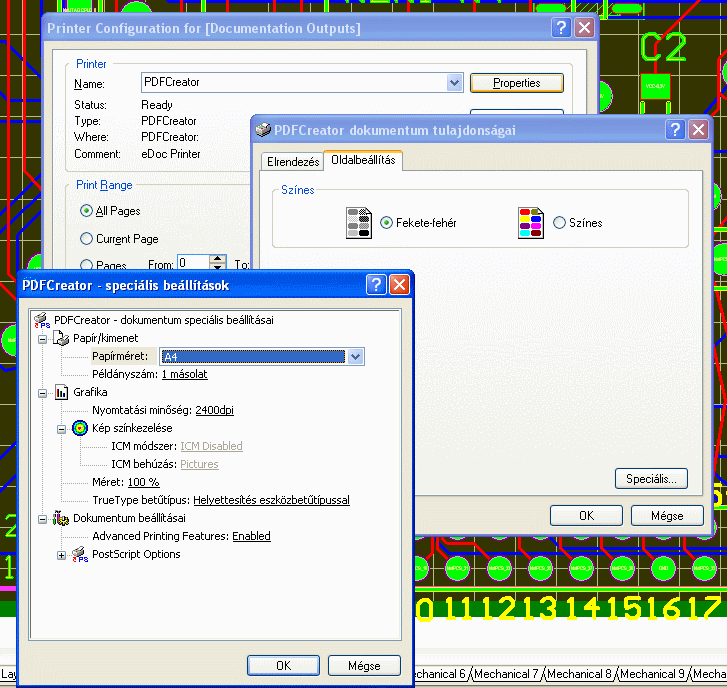Screen dimensions: 727x688
Task: Collapse the Kép színkezelése node
Action: click(x=61, y=429)
